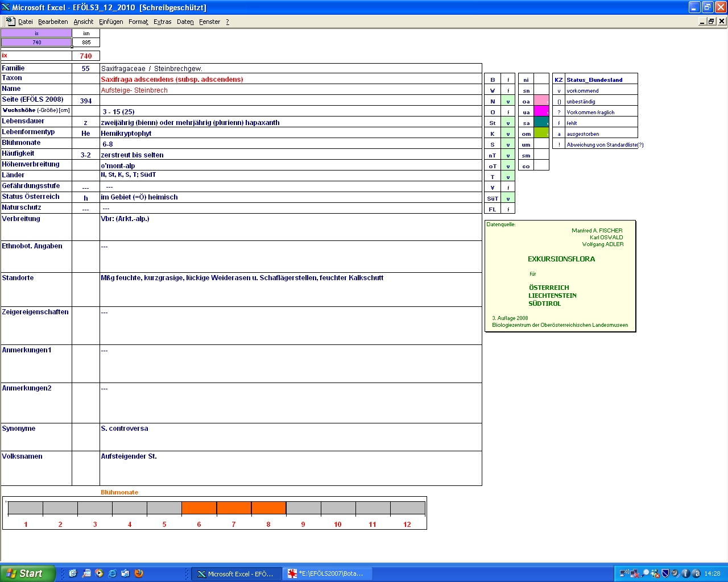The image size is (728, 582).
Task: Select the green status cell next to 'SüT'
Action: coord(508,198)
